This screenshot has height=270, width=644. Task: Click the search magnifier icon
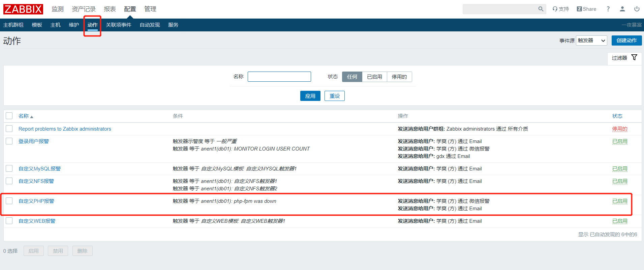click(541, 9)
